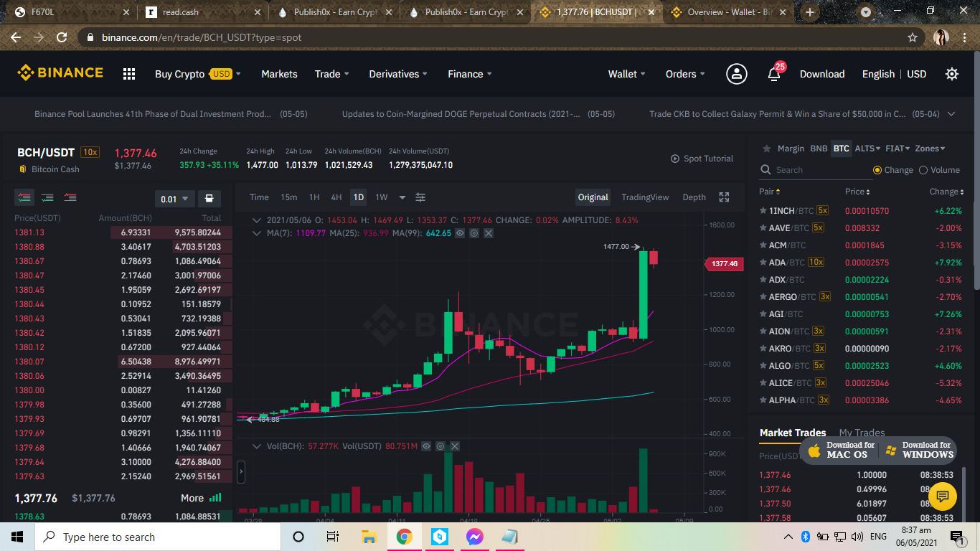Show favorites star tab in pairs list

[767, 149]
